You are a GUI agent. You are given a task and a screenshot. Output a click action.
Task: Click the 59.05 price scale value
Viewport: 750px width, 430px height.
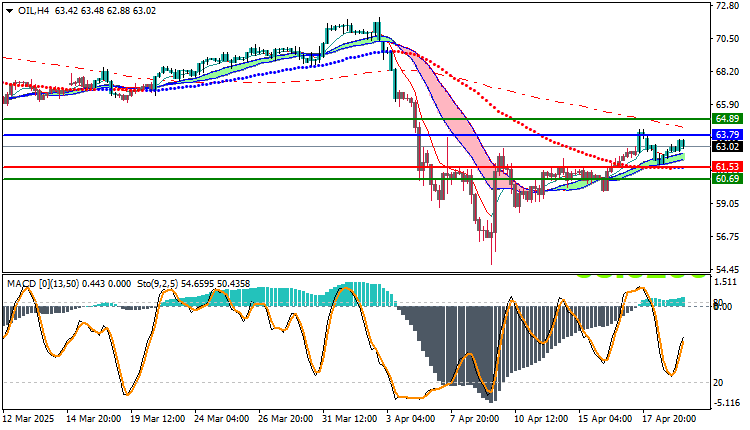[727, 204]
